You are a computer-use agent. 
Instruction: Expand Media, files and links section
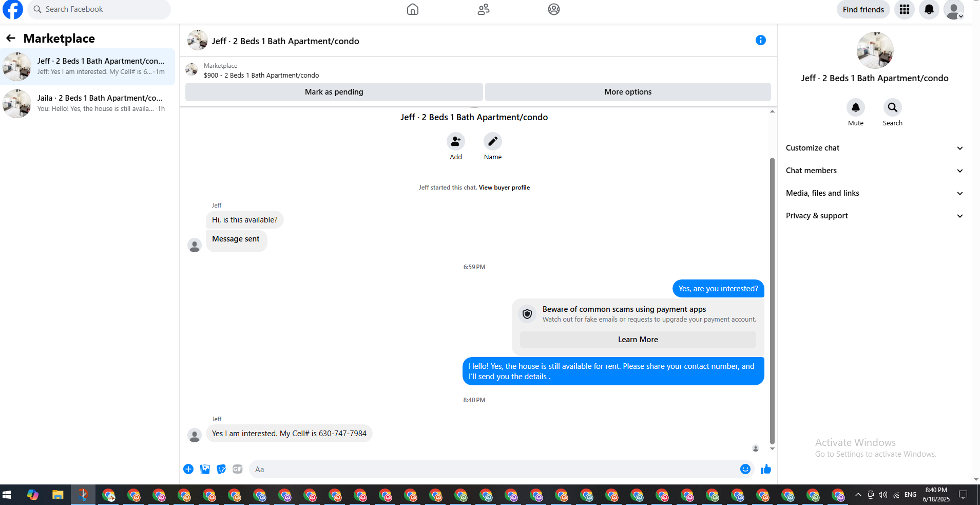874,193
